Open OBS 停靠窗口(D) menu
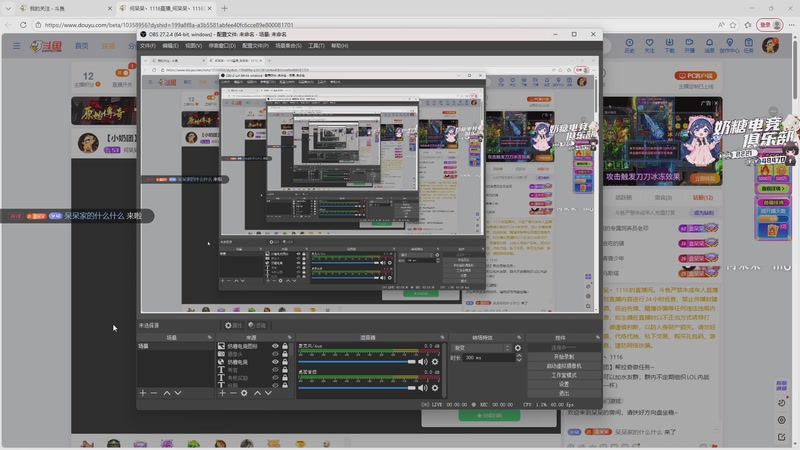 tap(222, 46)
